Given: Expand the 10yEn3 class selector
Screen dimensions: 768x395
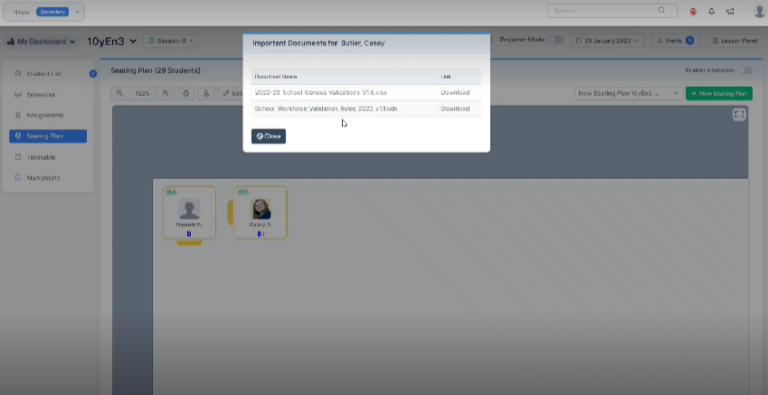Looking at the screenshot, I should click(x=112, y=42).
